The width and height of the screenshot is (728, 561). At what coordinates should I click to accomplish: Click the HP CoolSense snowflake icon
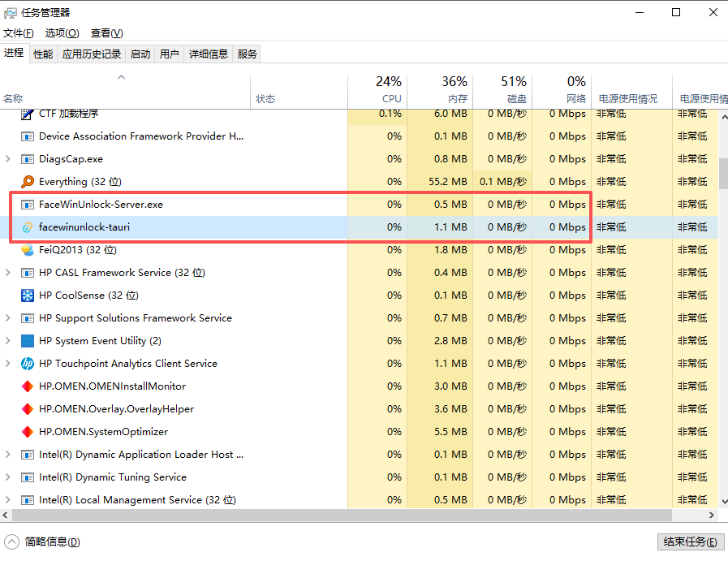click(28, 296)
